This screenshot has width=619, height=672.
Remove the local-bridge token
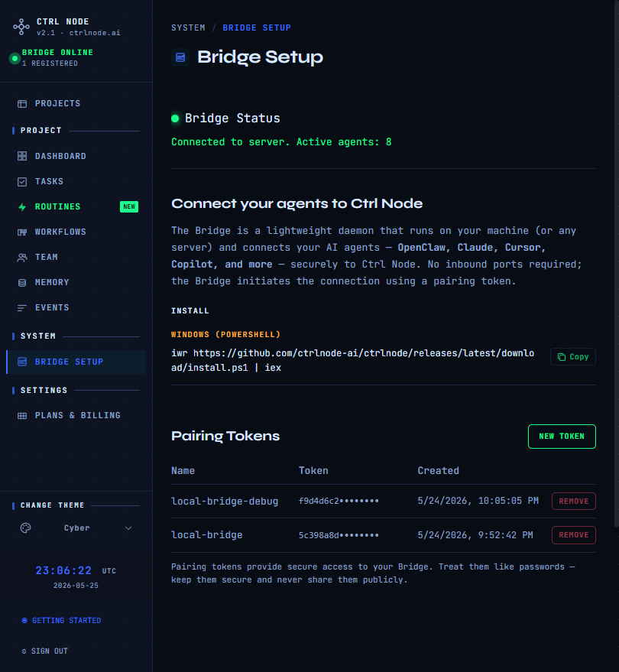(x=574, y=535)
